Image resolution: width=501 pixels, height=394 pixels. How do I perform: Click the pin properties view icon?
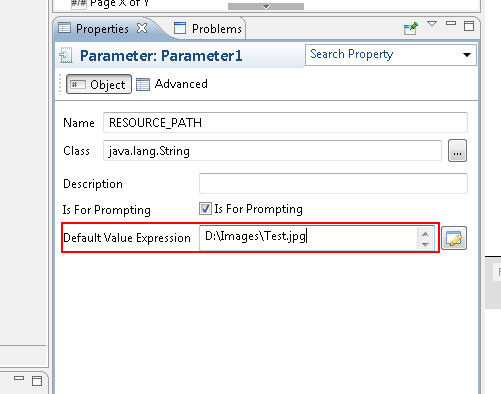tap(410, 29)
